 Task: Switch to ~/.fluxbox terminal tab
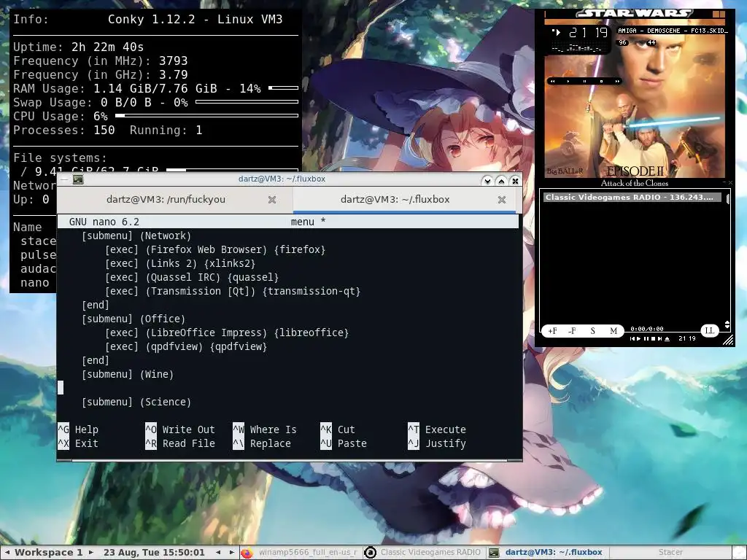(x=395, y=200)
